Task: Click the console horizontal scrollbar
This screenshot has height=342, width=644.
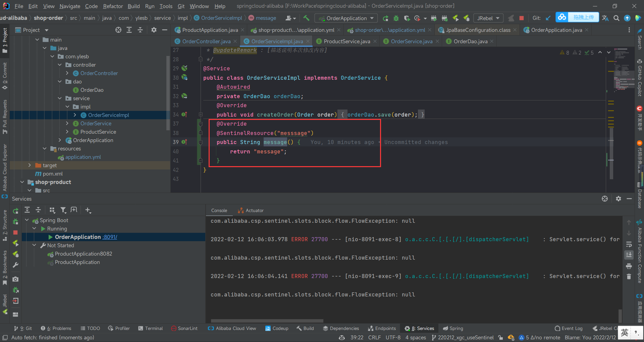Action: [x=267, y=321]
